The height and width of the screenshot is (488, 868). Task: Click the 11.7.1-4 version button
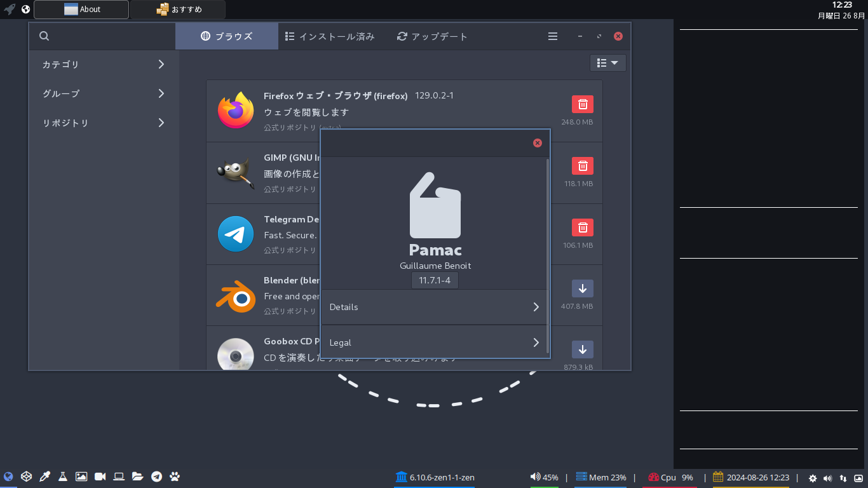click(x=435, y=280)
